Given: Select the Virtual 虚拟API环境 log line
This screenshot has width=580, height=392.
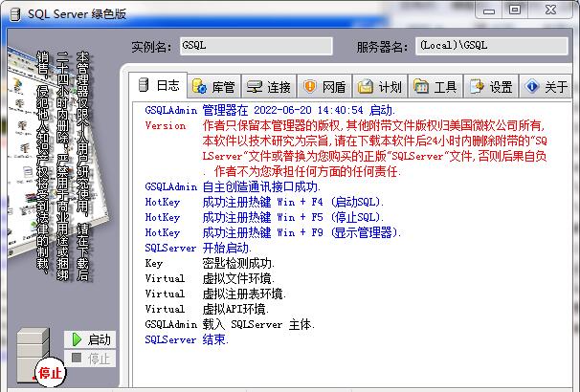Looking at the screenshot, I should (x=207, y=309).
